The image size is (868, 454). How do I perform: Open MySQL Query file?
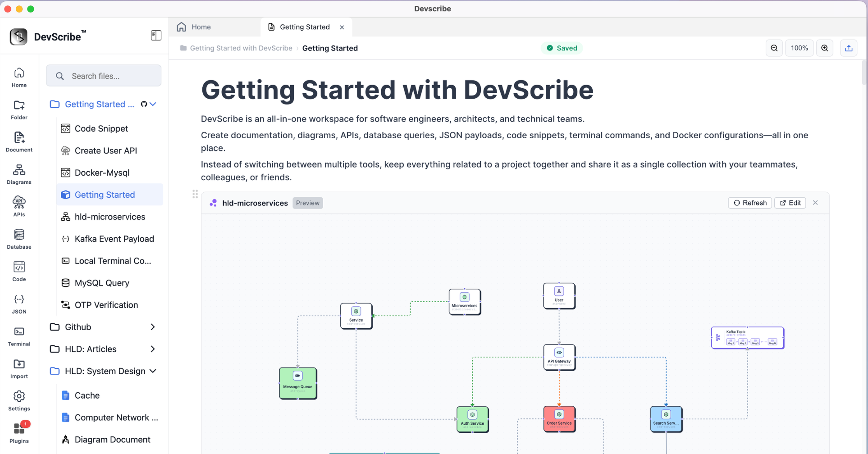[110, 283]
